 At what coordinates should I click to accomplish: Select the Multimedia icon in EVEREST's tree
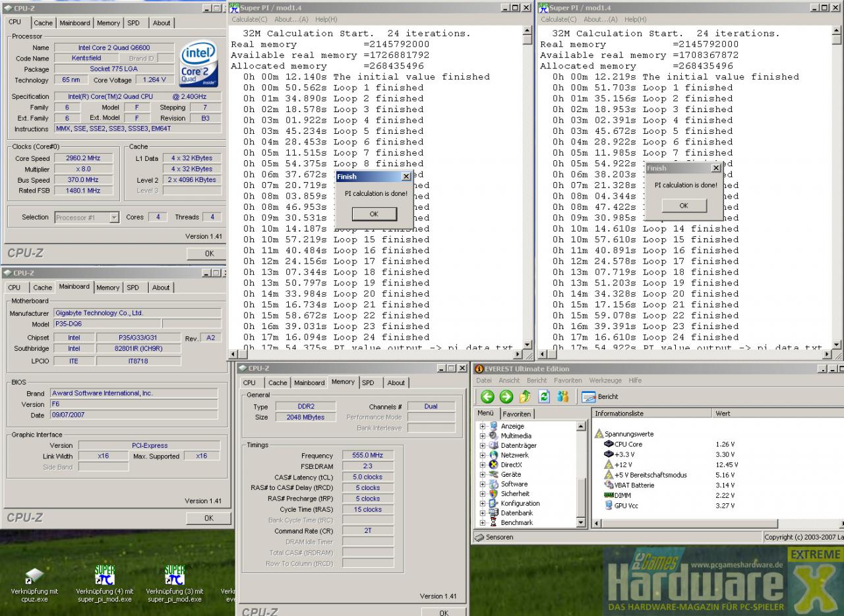493,436
